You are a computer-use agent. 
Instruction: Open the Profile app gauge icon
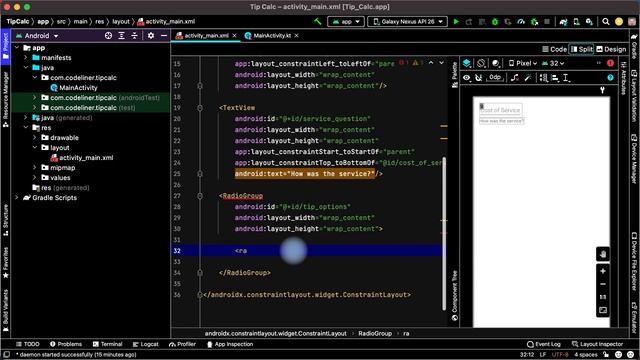click(x=521, y=22)
